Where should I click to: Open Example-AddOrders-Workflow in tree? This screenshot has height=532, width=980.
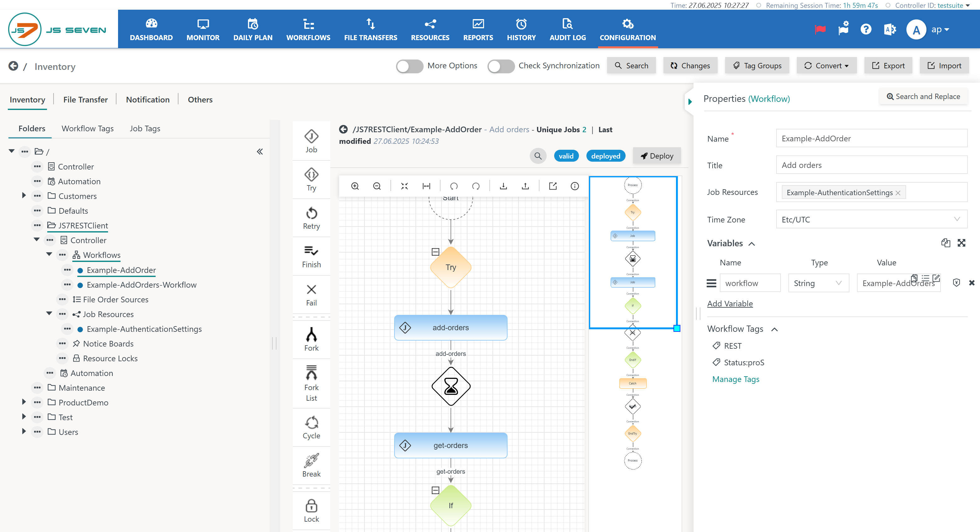click(142, 284)
